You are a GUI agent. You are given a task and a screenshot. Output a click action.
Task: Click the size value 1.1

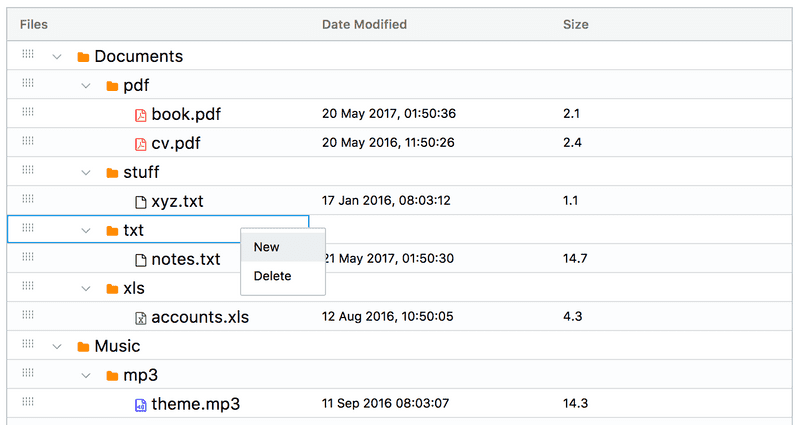tap(570, 201)
